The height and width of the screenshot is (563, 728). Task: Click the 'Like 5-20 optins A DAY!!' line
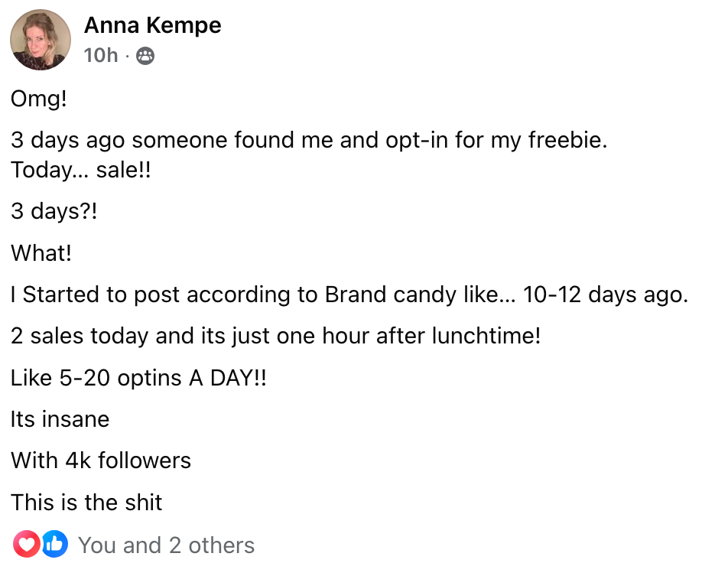[x=138, y=378]
